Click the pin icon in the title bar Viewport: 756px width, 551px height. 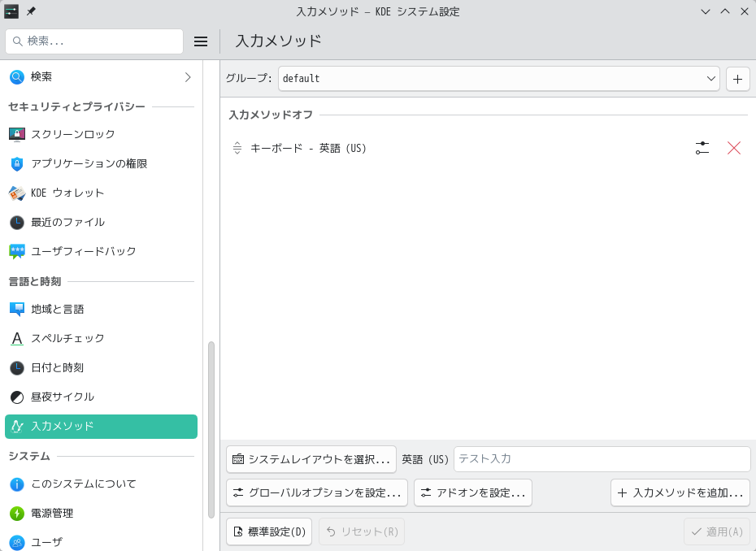point(31,11)
